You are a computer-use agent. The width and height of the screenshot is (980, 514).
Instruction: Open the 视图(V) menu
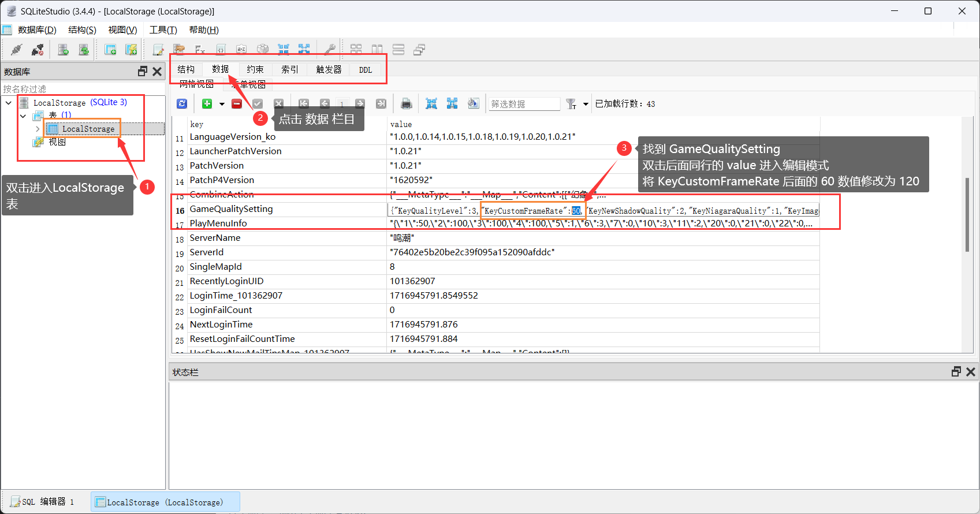(122, 30)
